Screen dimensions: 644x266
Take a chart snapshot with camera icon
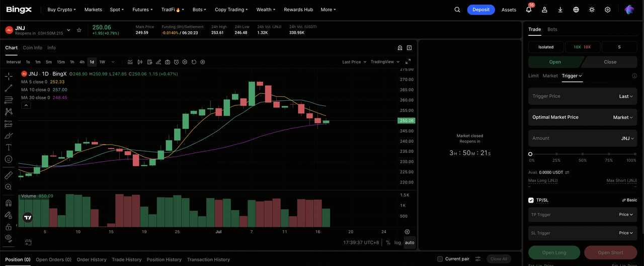point(168,62)
